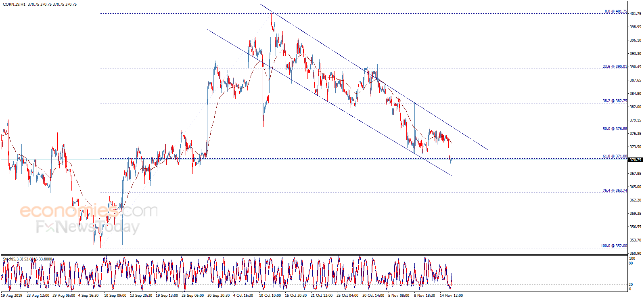
Task: Click the '21 Oct 12:00' time label
Action: click(322, 296)
